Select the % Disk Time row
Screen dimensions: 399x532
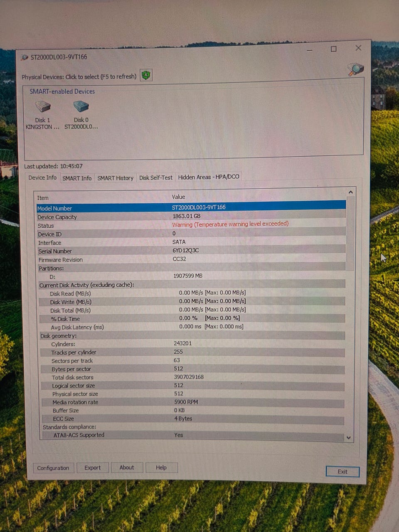click(x=192, y=319)
